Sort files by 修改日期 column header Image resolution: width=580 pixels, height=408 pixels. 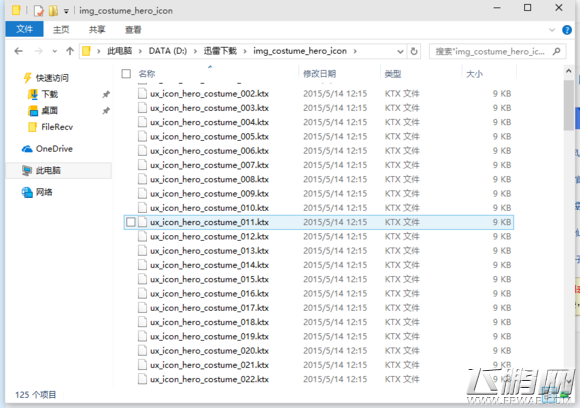click(x=320, y=74)
